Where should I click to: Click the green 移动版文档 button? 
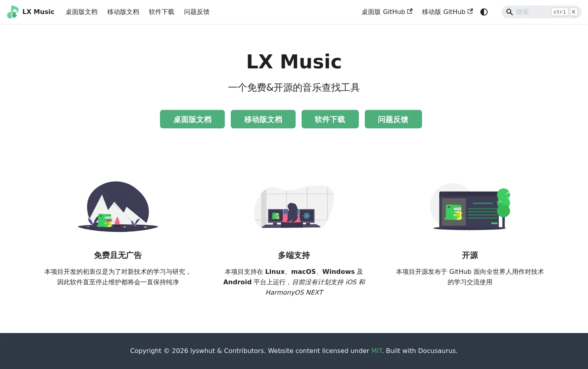click(263, 119)
